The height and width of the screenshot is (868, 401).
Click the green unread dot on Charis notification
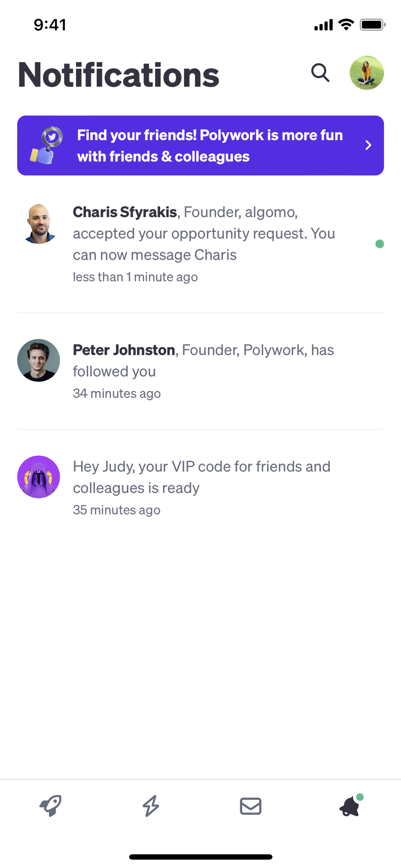coord(379,244)
